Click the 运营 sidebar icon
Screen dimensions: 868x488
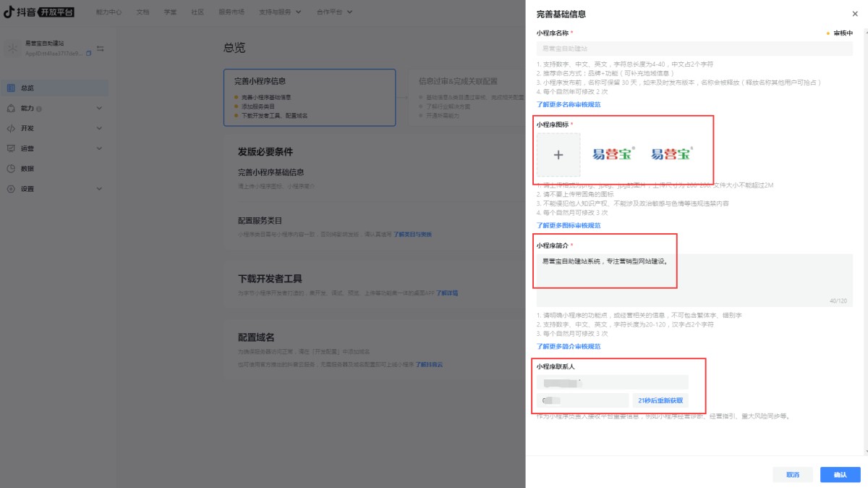pyautogui.click(x=11, y=148)
